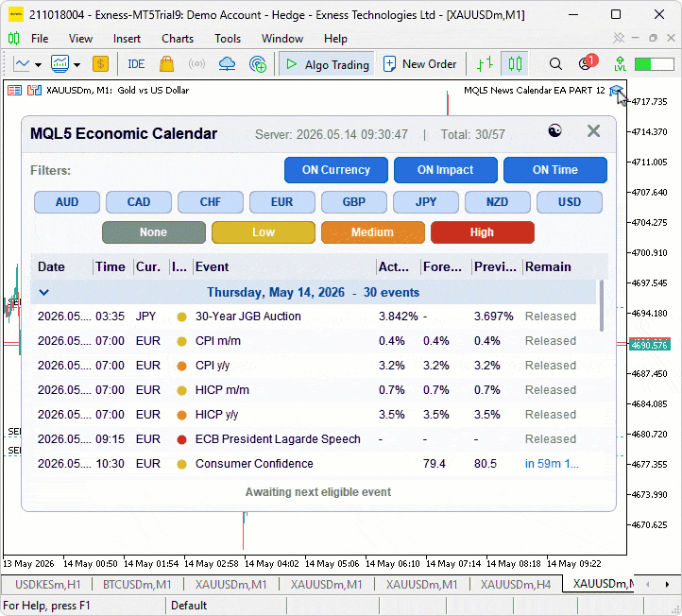Image resolution: width=682 pixels, height=616 pixels.
Task: Open the Charts menu
Action: tap(178, 39)
